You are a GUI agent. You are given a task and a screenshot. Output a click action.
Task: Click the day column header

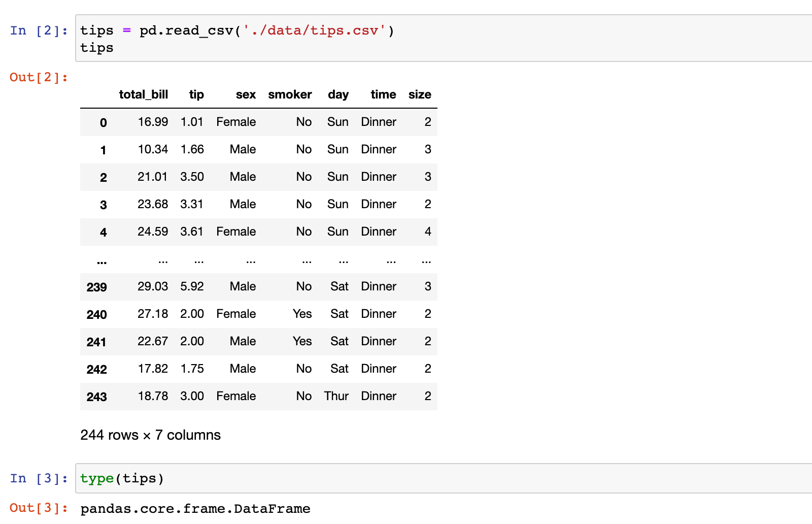point(338,94)
